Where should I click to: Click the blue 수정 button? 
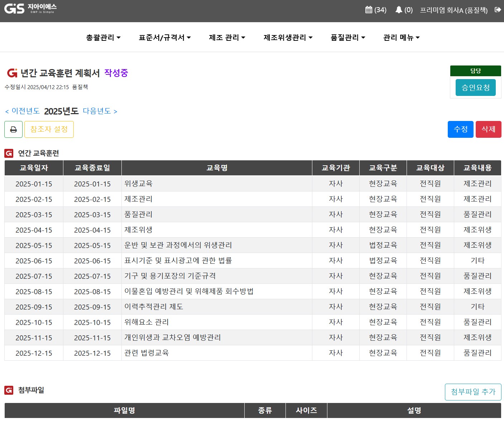461,129
